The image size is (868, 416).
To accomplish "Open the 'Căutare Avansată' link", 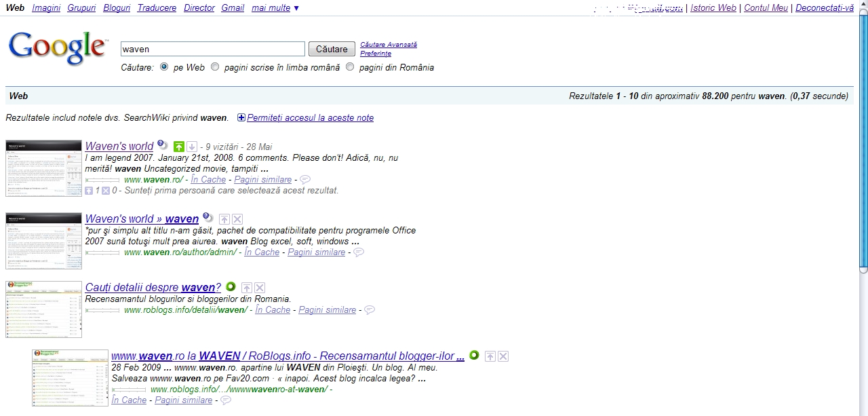I will 389,45.
